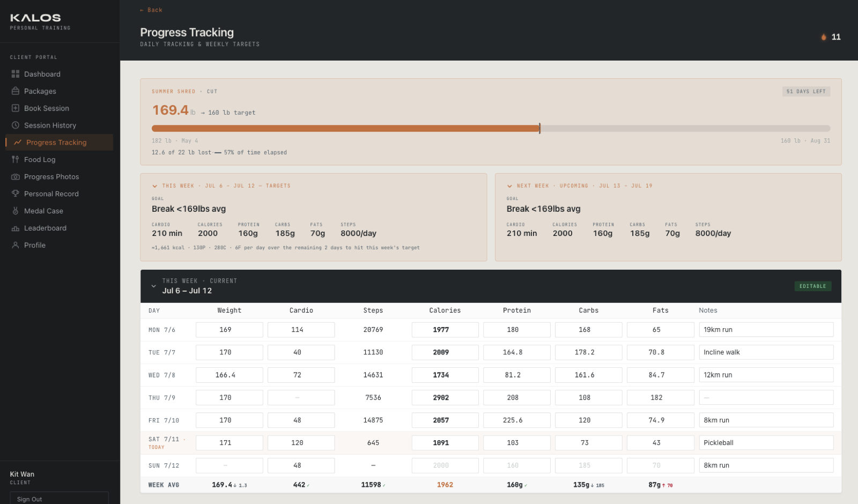Click the Calories column header
The height and width of the screenshot is (504, 858).
point(445,310)
